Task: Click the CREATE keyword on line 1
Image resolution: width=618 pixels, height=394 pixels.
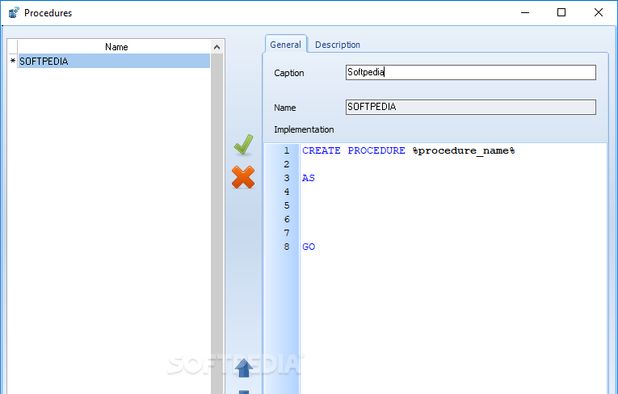Action: click(321, 151)
